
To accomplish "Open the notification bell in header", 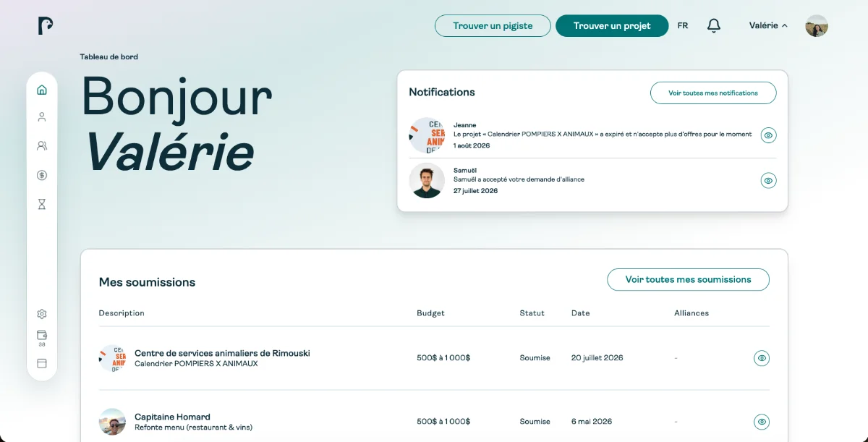I will pos(714,26).
